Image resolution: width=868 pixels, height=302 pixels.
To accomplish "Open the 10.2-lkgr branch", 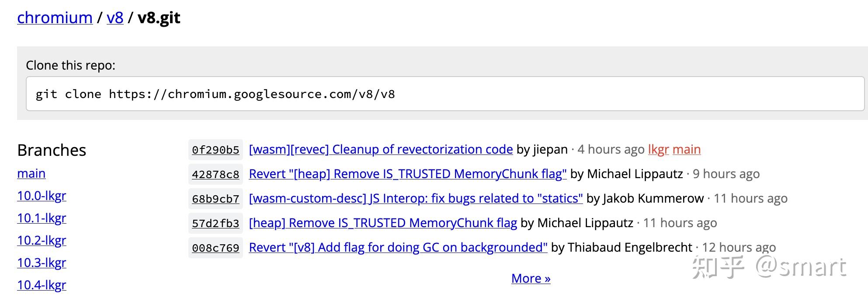I will click(x=42, y=241).
